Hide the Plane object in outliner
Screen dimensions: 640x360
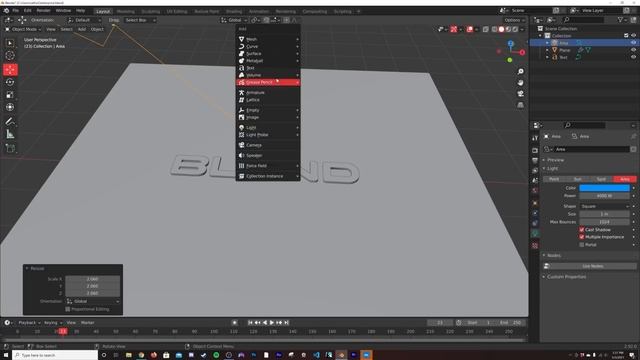pyautogui.click(x=633, y=50)
